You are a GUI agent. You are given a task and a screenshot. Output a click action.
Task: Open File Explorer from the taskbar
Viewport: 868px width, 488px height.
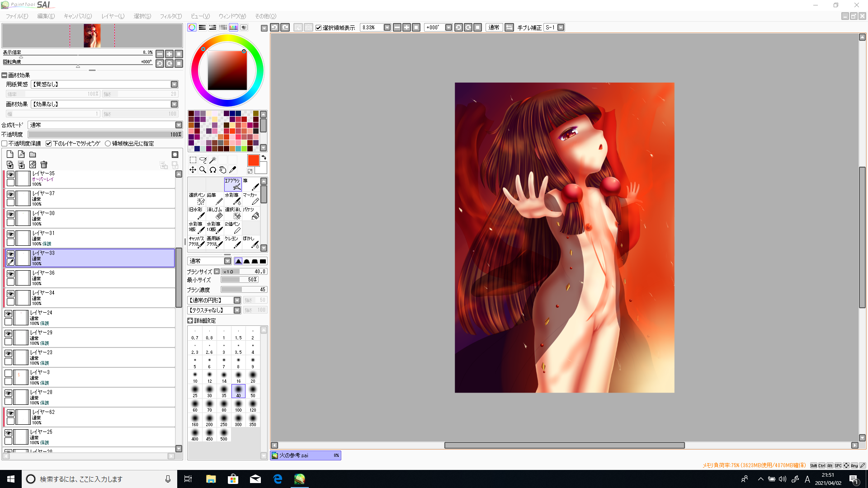[x=211, y=479]
